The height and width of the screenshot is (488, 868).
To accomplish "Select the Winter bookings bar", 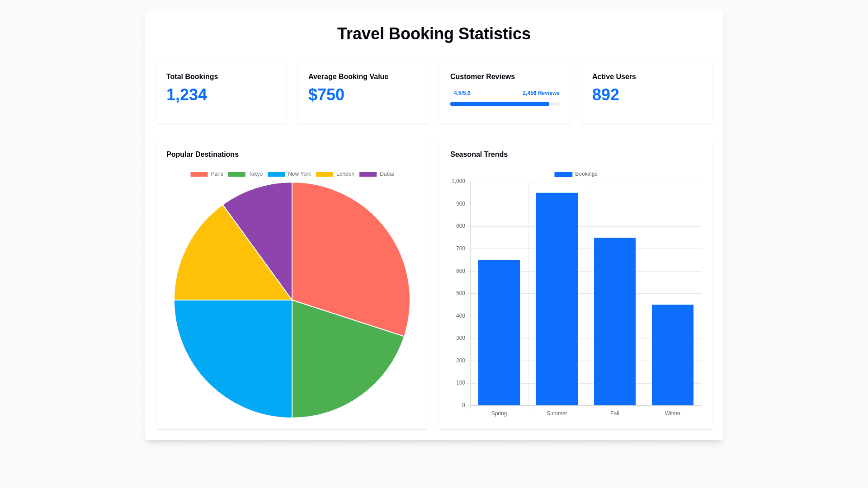I will click(672, 355).
